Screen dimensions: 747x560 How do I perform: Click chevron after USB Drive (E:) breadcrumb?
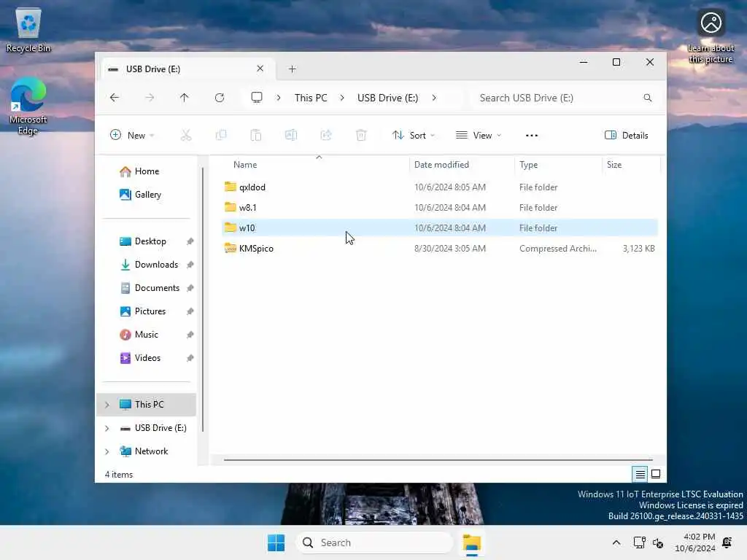coord(434,98)
